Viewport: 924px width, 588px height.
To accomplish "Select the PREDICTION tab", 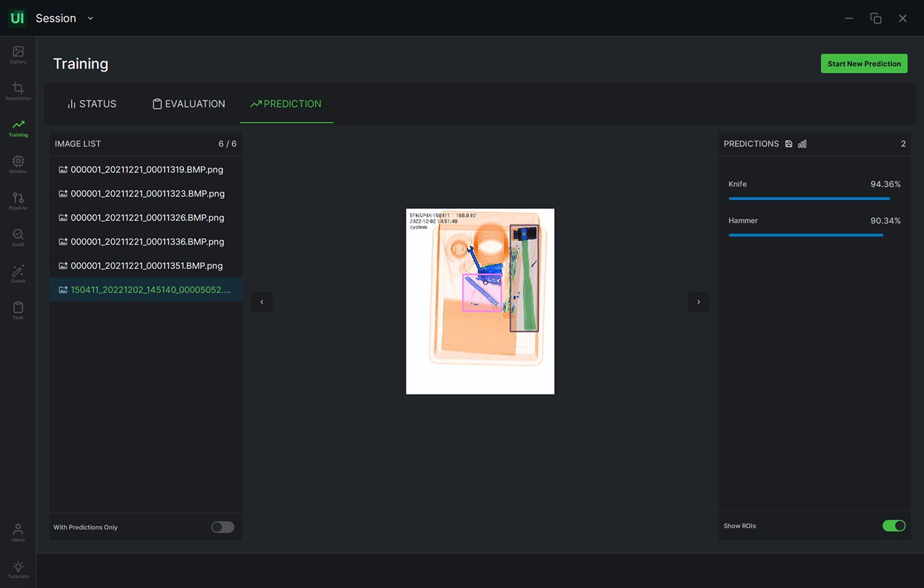I will (x=286, y=104).
